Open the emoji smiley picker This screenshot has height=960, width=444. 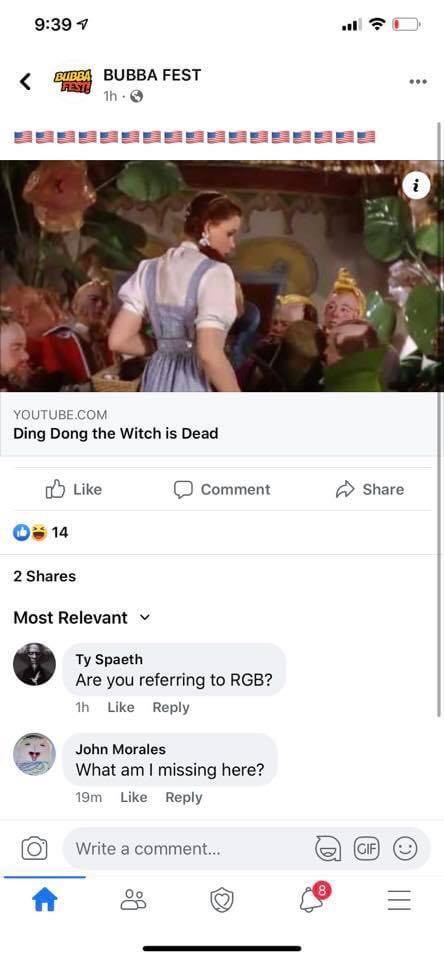coord(405,849)
